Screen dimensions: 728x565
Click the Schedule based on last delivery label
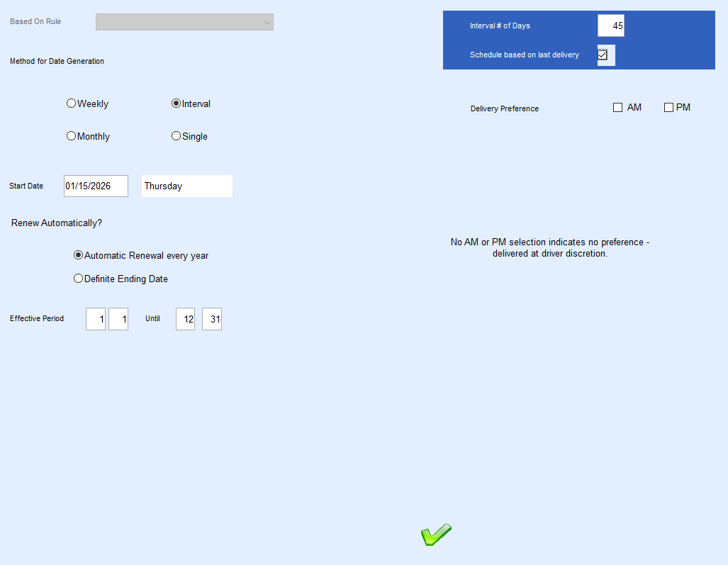coord(524,55)
